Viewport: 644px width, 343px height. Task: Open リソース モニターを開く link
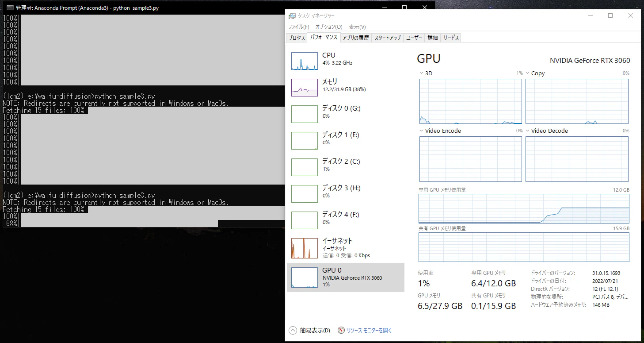coord(369,331)
